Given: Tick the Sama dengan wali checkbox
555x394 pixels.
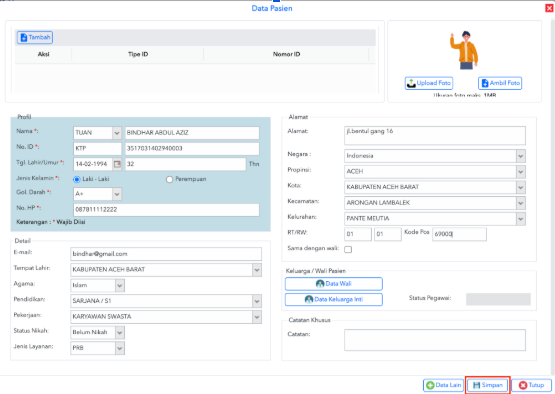Looking at the screenshot, I should [348, 249].
